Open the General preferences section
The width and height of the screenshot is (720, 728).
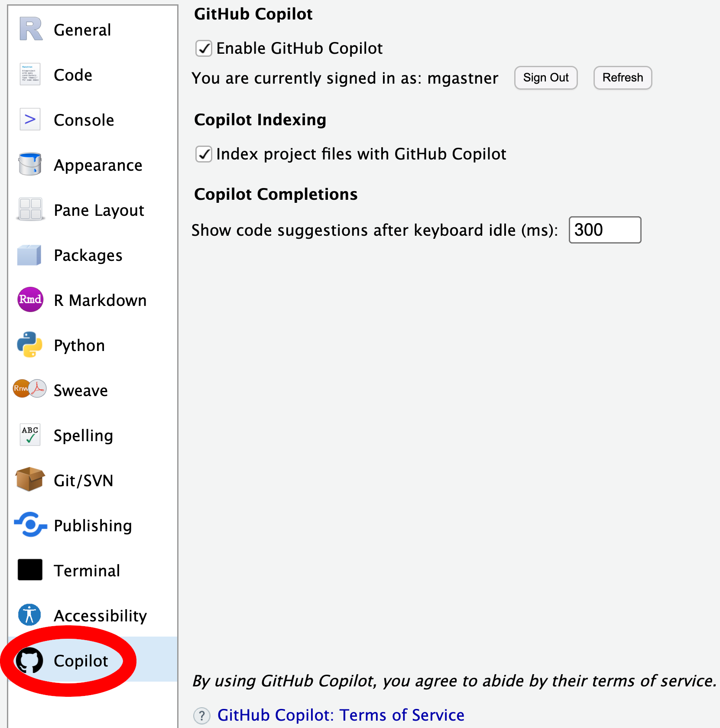(x=93, y=29)
